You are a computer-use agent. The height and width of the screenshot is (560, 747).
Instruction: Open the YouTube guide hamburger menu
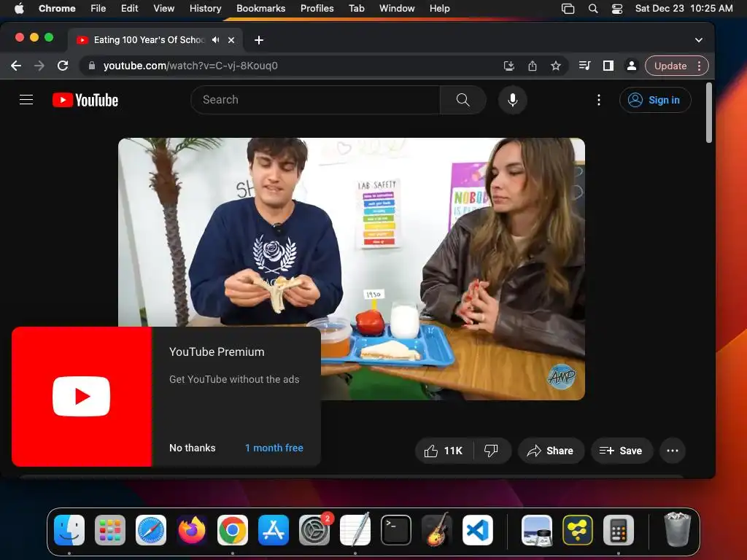click(26, 99)
